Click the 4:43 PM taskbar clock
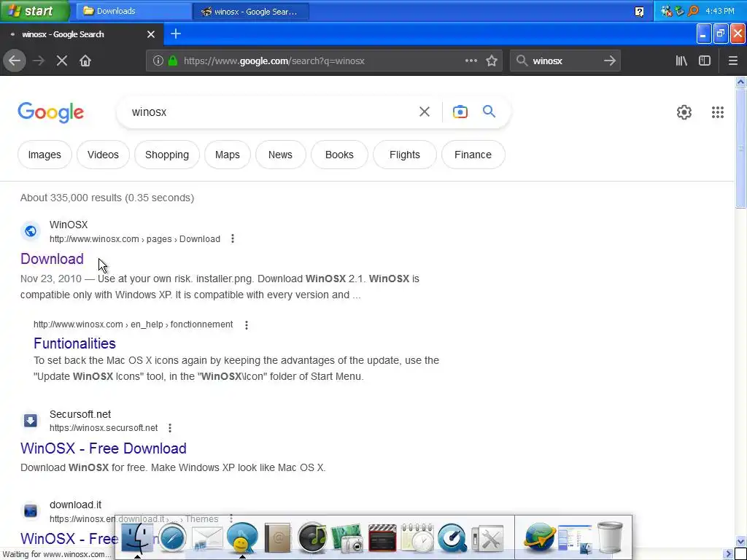This screenshot has height=560, width=747. (x=719, y=11)
